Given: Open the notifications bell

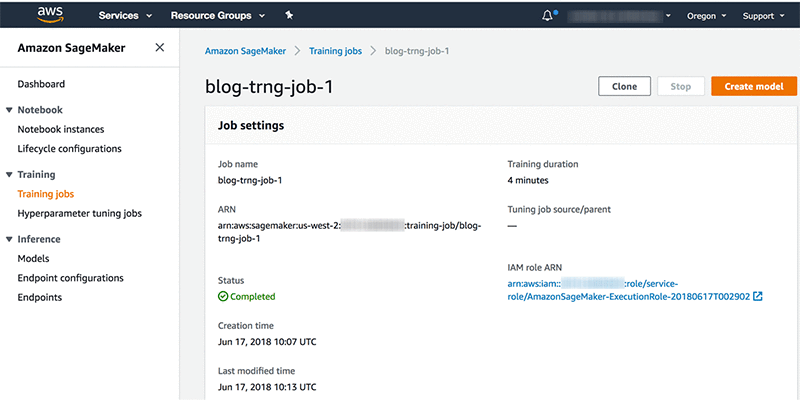Looking at the screenshot, I should point(548,16).
